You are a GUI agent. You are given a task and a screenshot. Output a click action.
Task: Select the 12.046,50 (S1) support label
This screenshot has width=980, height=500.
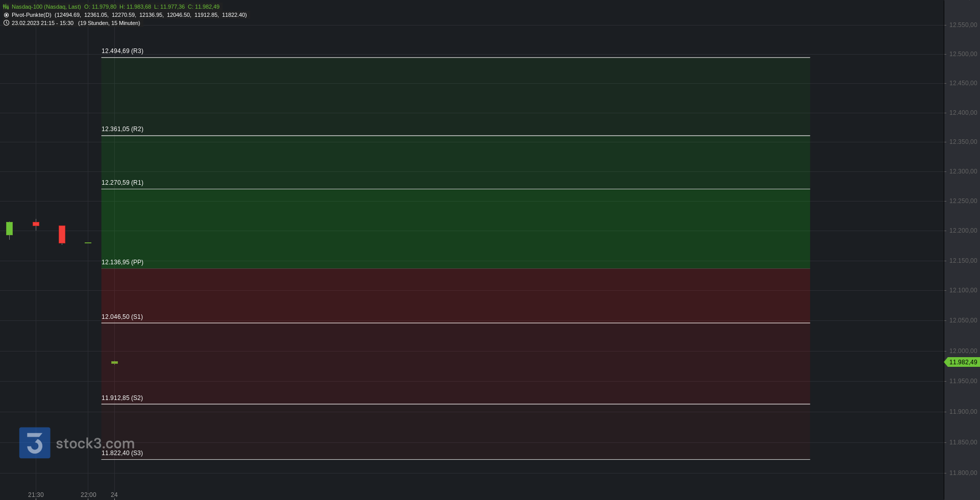pyautogui.click(x=122, y=317)
